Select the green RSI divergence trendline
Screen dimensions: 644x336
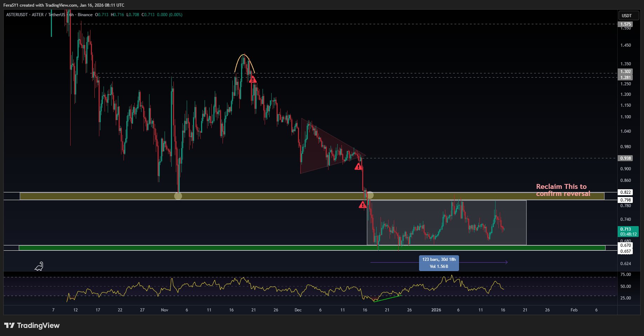click(x=388, y=298)
